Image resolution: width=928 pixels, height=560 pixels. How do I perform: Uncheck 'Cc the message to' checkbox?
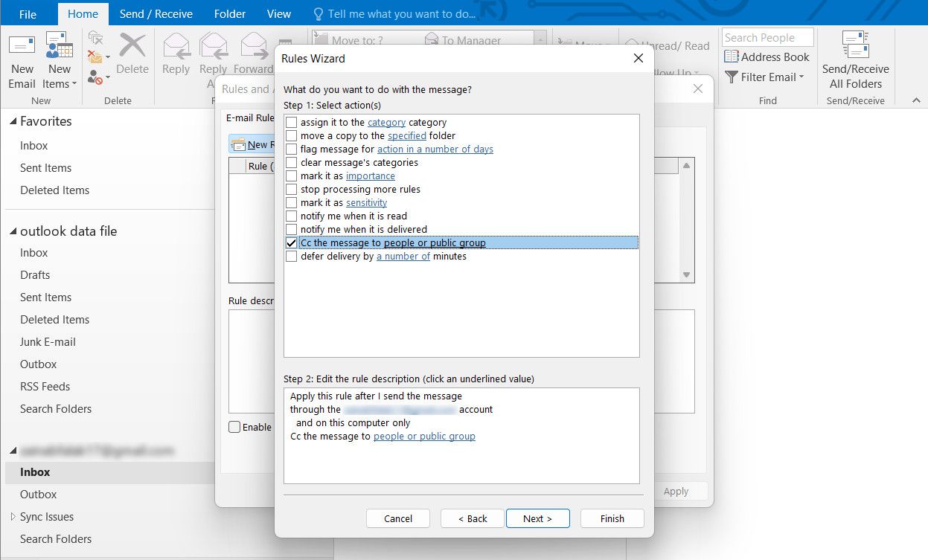(x=292, y=243)
